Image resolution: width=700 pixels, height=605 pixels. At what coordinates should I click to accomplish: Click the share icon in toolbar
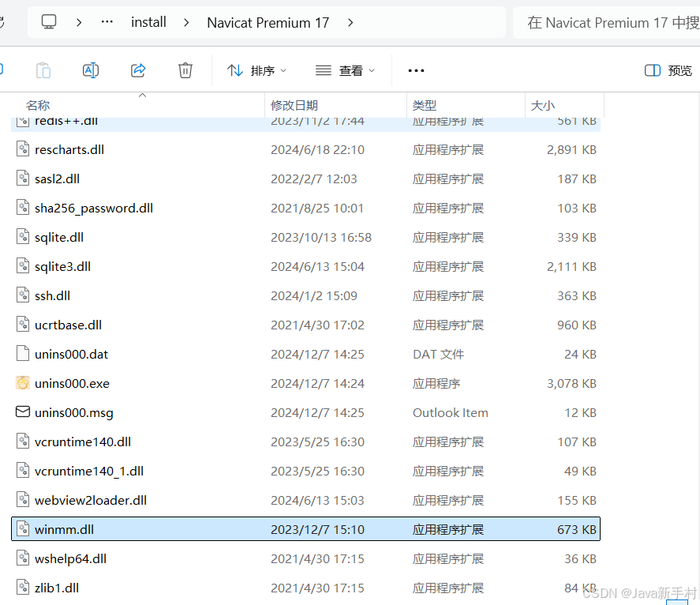tap(138, 70)
